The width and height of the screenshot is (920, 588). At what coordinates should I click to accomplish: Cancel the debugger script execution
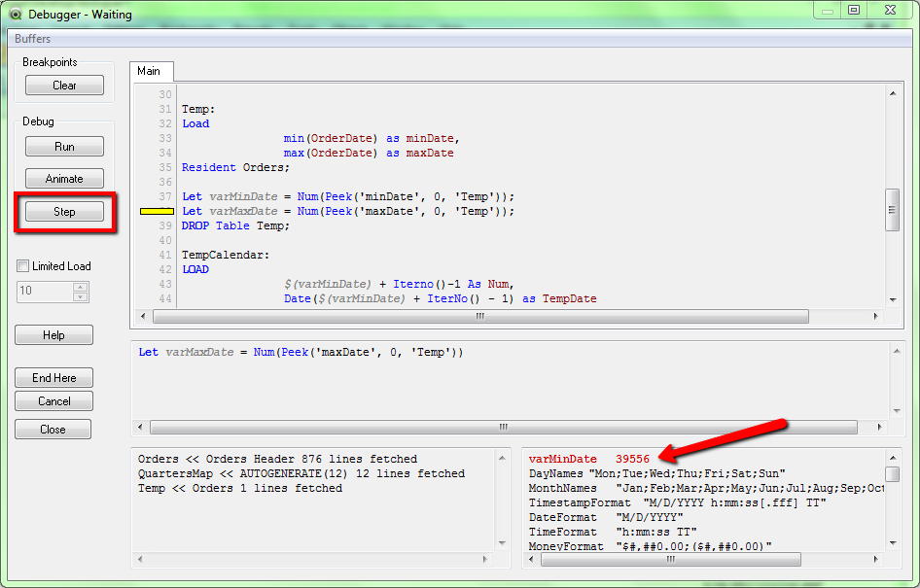tap(53, 401)
